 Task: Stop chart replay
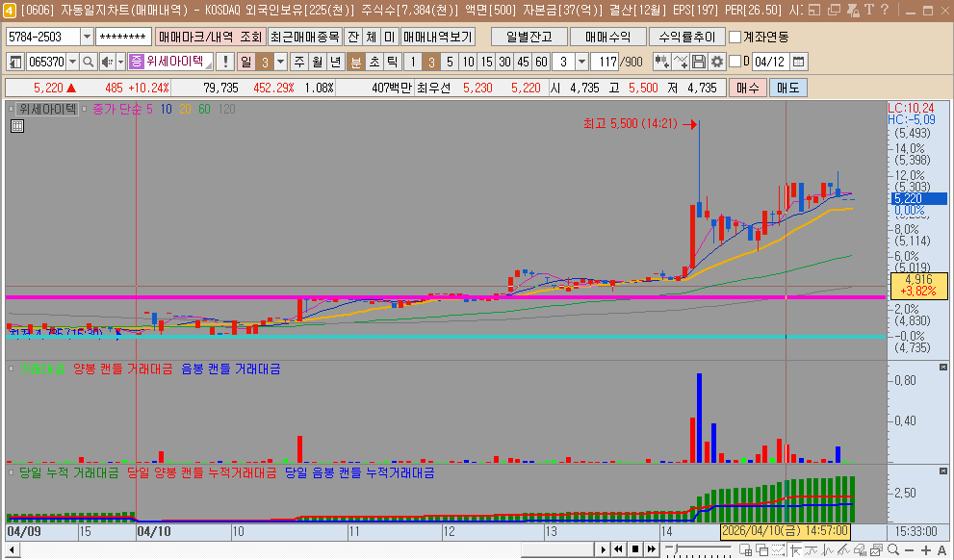pyautogui.click(x=635, y=549)
